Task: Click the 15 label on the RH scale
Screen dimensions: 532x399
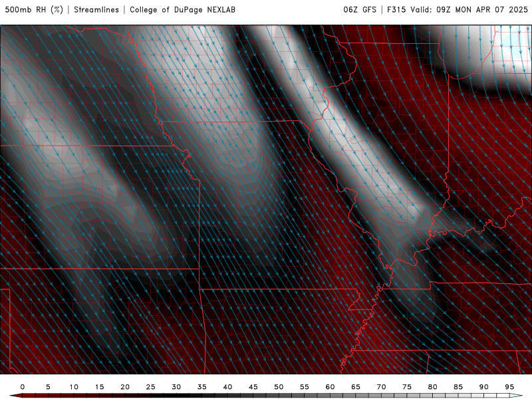Action: point(99,387)
